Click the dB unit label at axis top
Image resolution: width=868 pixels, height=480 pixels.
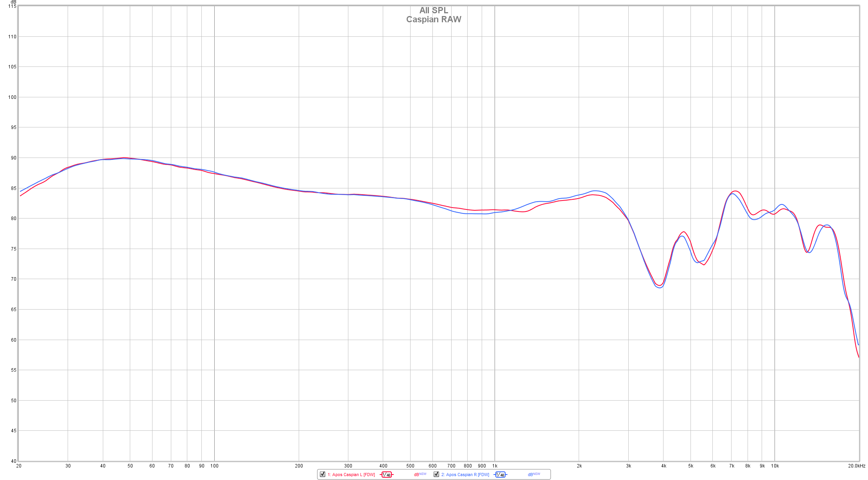click(x=14, y=2)
